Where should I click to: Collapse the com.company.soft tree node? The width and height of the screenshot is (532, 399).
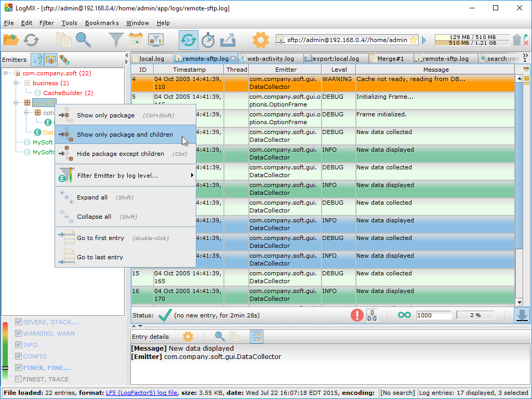6,73
